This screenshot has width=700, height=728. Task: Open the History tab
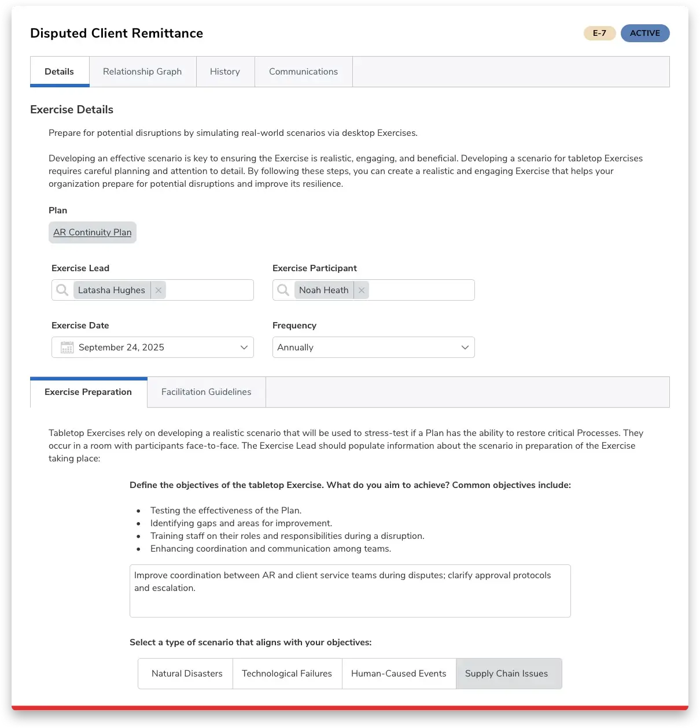click(x=225, y=71)
